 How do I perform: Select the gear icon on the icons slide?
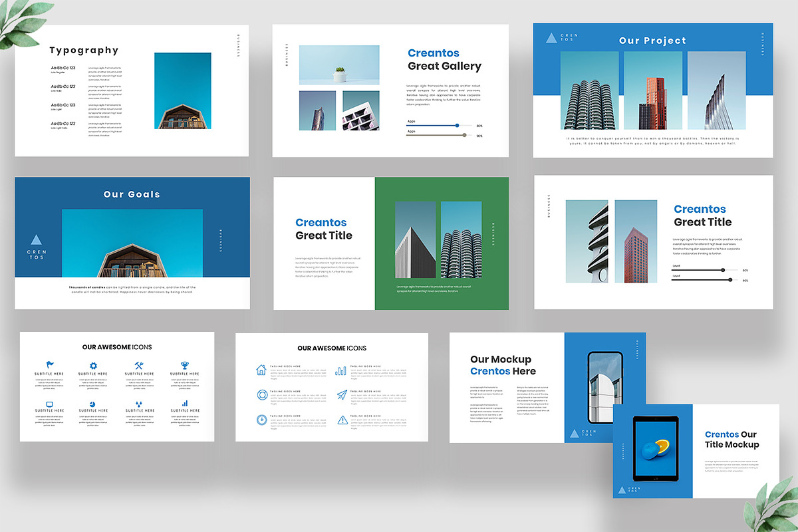tap(93, 365)
